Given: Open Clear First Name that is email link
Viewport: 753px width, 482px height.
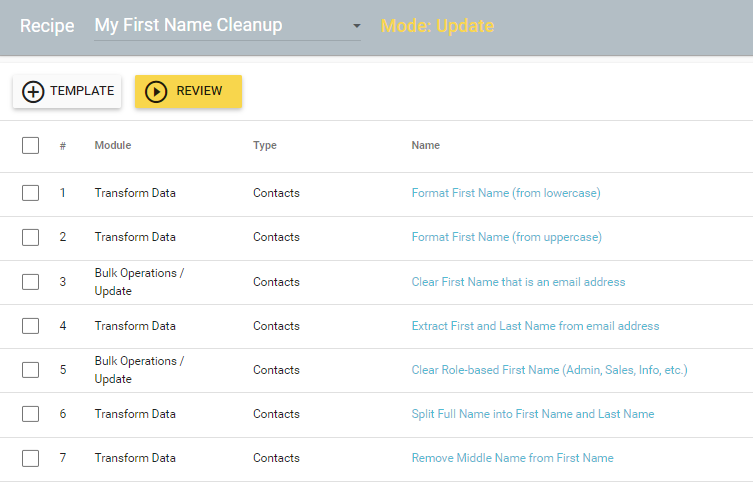Looking at the screenshot, I should [x=518, y=282].
